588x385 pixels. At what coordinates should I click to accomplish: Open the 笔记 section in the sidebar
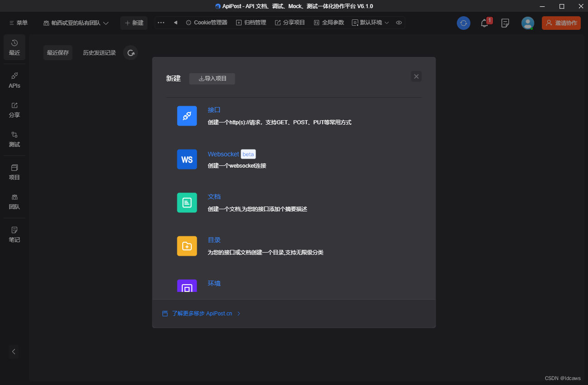pos(14,234)
